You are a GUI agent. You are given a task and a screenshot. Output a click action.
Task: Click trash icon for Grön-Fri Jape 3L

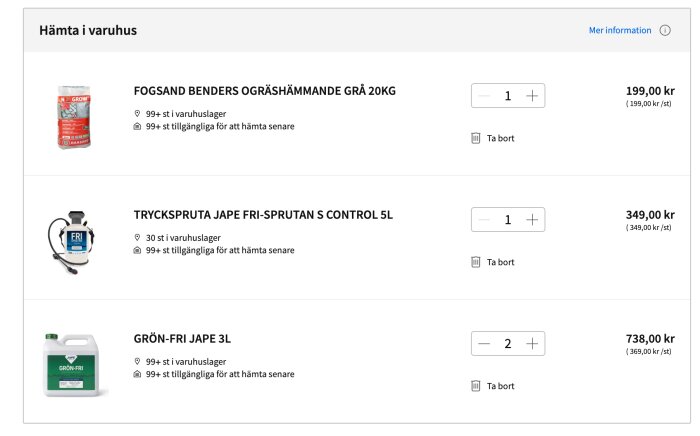475,386
